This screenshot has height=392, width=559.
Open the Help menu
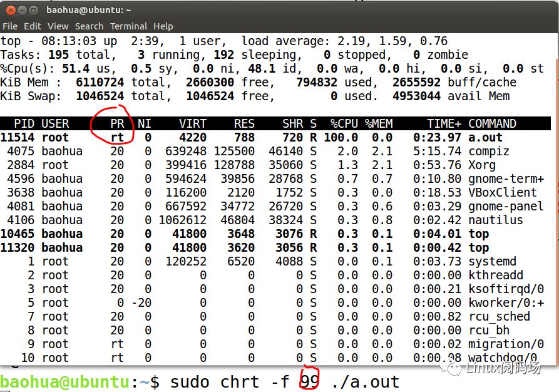[163, 26]
